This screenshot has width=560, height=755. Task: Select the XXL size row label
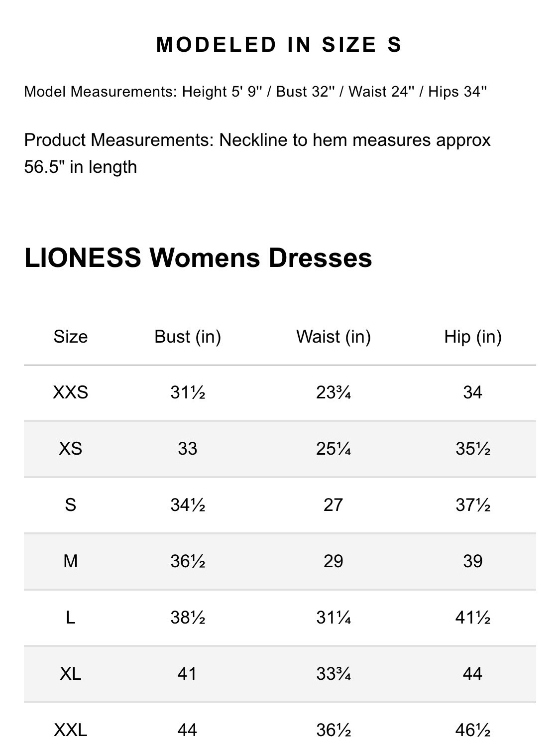[71, 730]
